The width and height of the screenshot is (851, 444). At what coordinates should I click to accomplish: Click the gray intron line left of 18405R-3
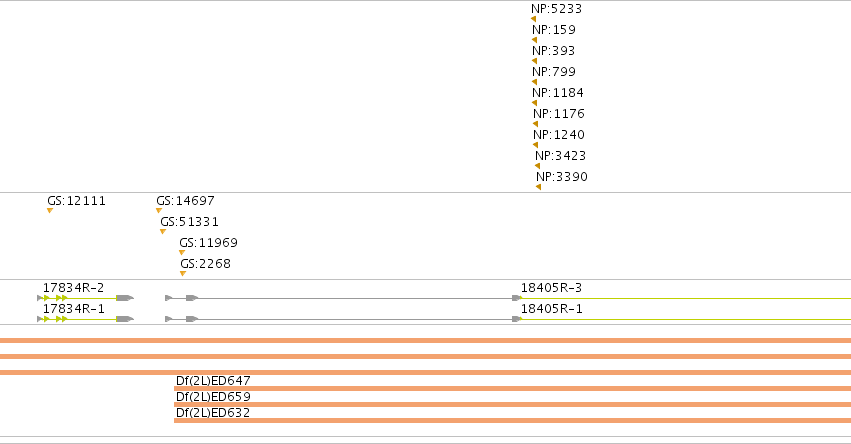pos(355,298)
